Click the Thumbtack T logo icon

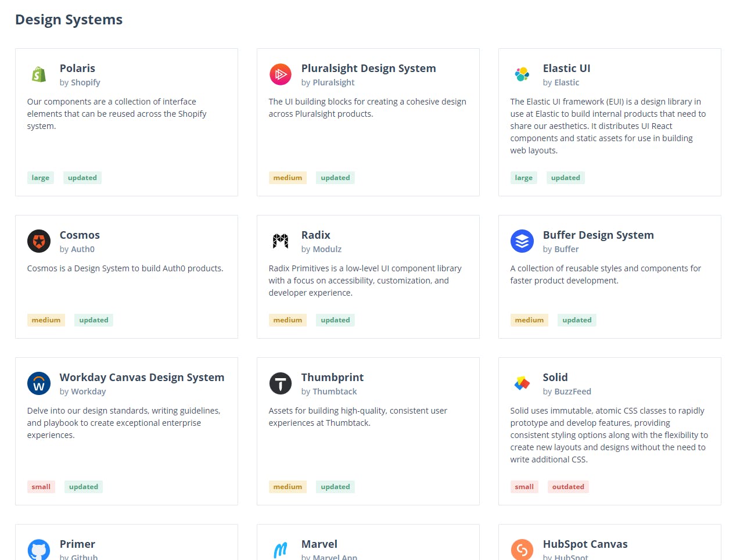point(281,383)
